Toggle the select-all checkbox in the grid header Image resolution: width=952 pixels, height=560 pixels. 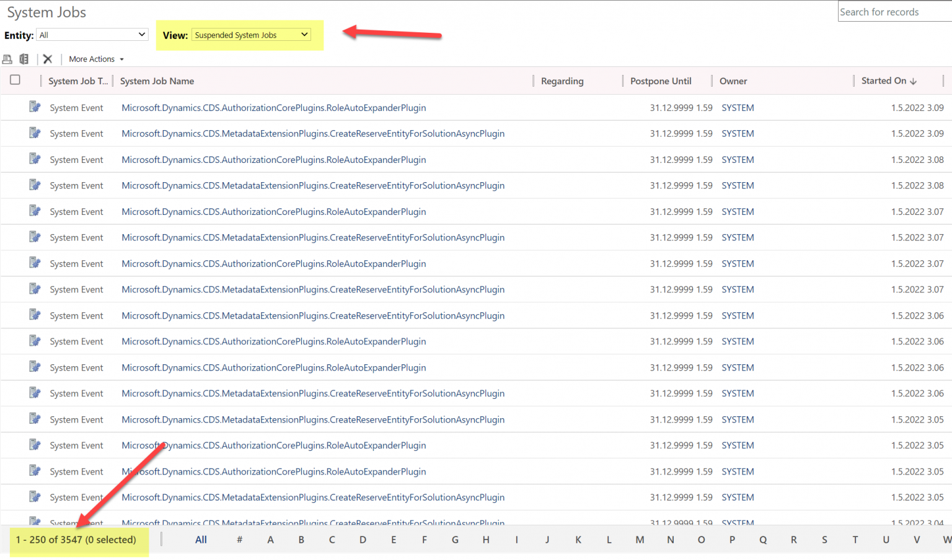point(15,80)
